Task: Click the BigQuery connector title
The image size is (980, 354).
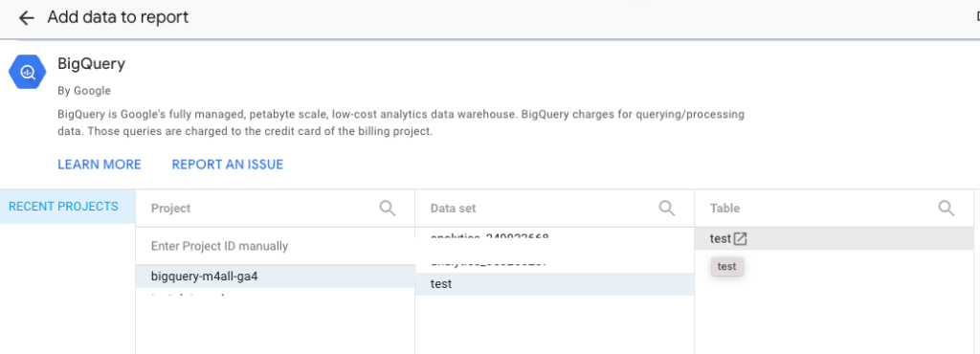Action: coord(91,64)
